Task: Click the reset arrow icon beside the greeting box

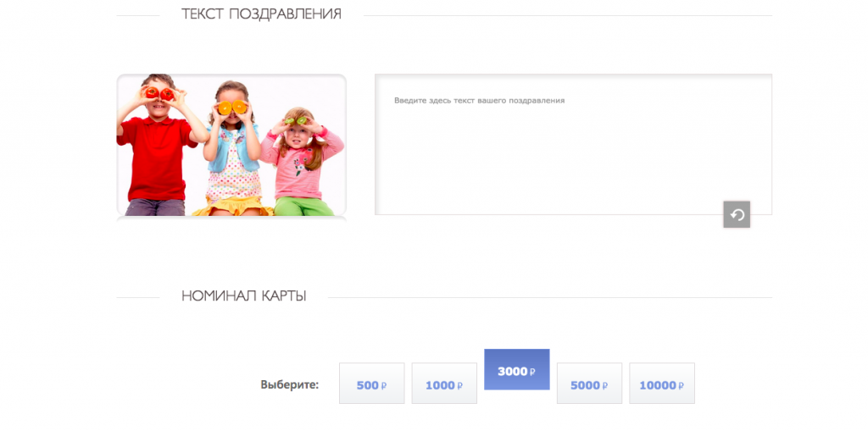Action: 737,214
